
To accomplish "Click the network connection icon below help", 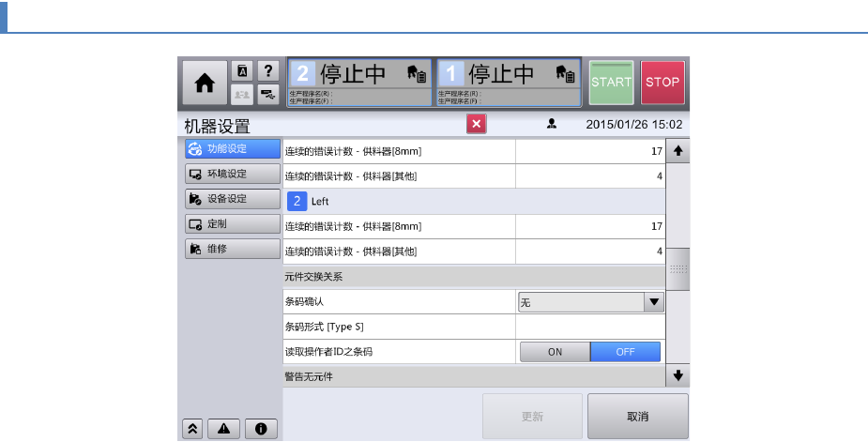I will (268, 95).
